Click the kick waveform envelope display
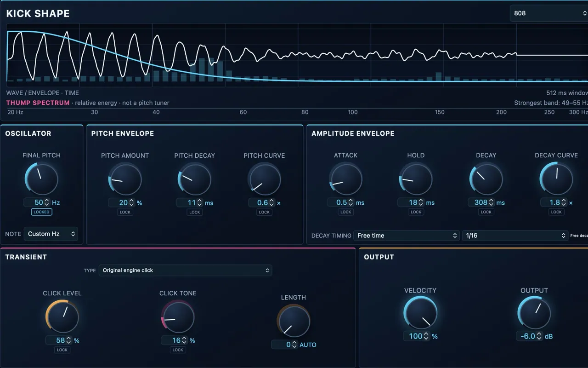This screenshot has width=588, height=368. [x=297, y=55]
